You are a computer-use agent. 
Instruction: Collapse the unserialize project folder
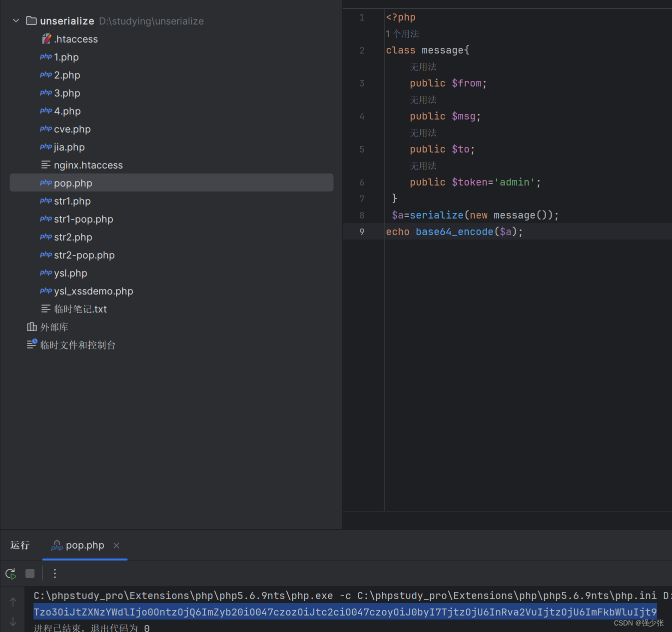coord(15,21)
